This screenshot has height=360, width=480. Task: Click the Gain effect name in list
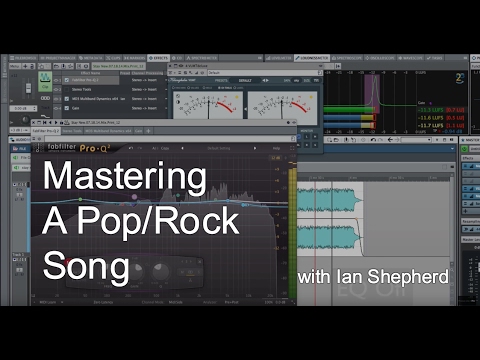point(76,108)
